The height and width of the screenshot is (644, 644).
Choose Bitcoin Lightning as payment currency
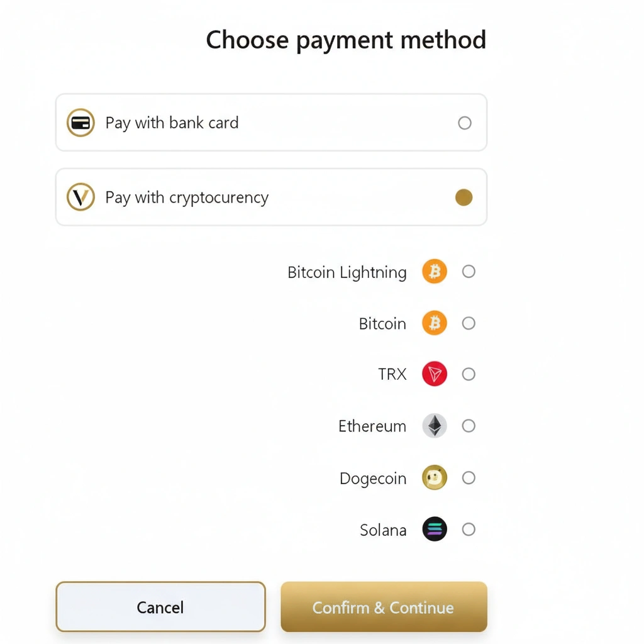469,272
